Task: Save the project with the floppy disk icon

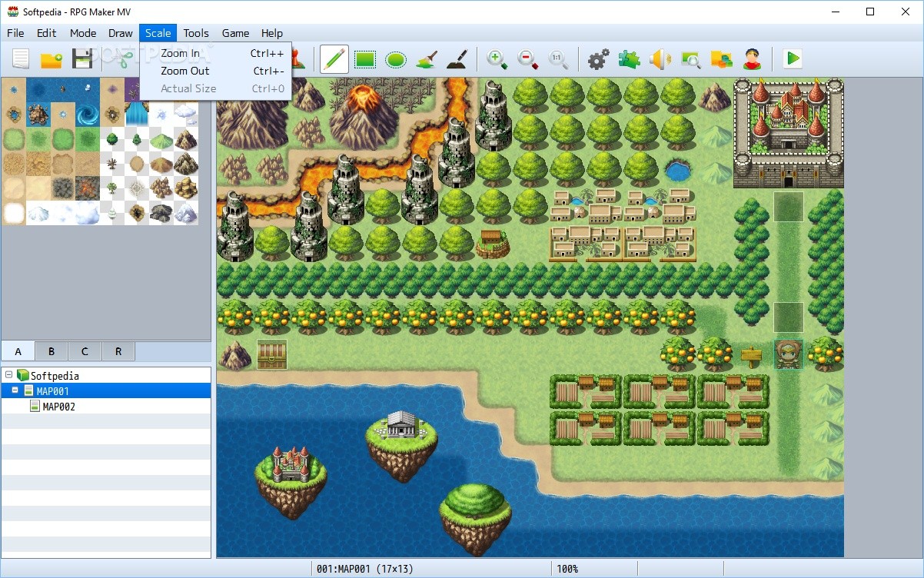Action: (x=82, y=59)
